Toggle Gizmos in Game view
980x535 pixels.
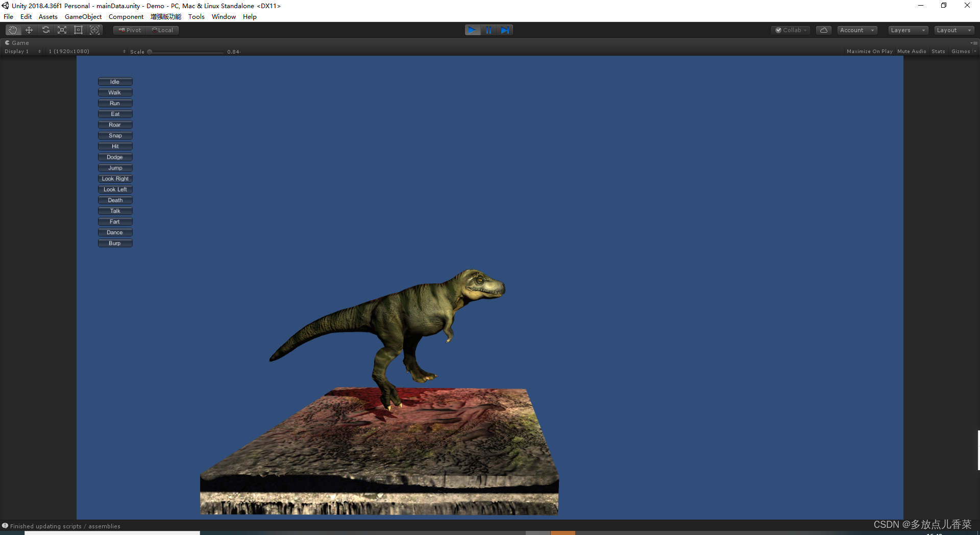coord(960,52)
